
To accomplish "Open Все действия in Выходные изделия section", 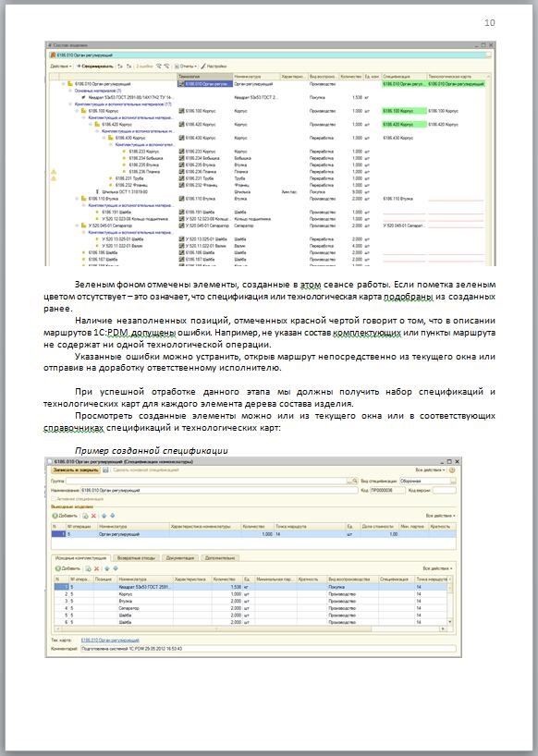I will coord(440,516).
